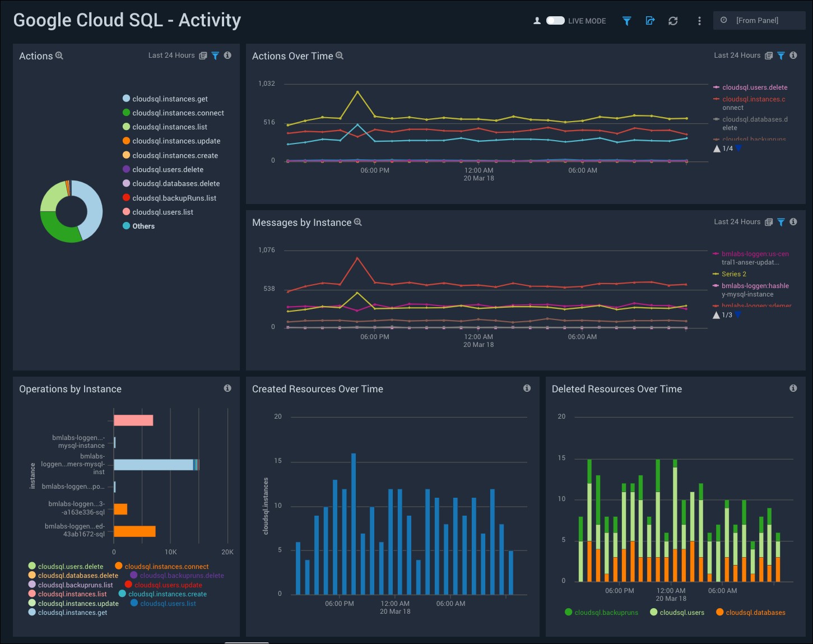Open the filter icon on the Messages by Instance panel
This screenshot has width=813, height=644.
click(781, 222)
